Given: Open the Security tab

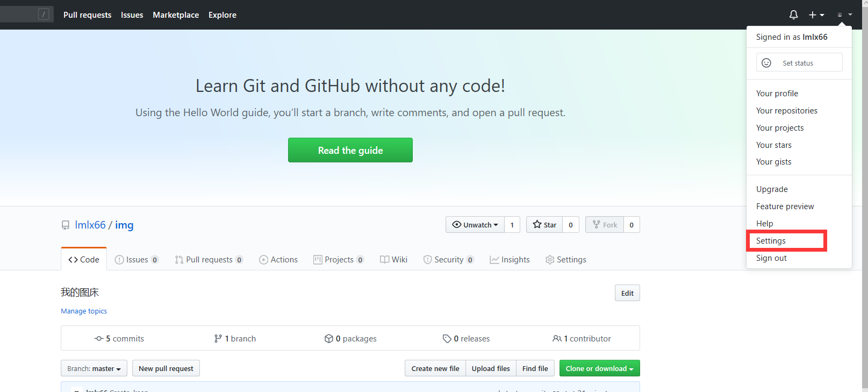Looking at the screenshot, I should pos(448,260).
